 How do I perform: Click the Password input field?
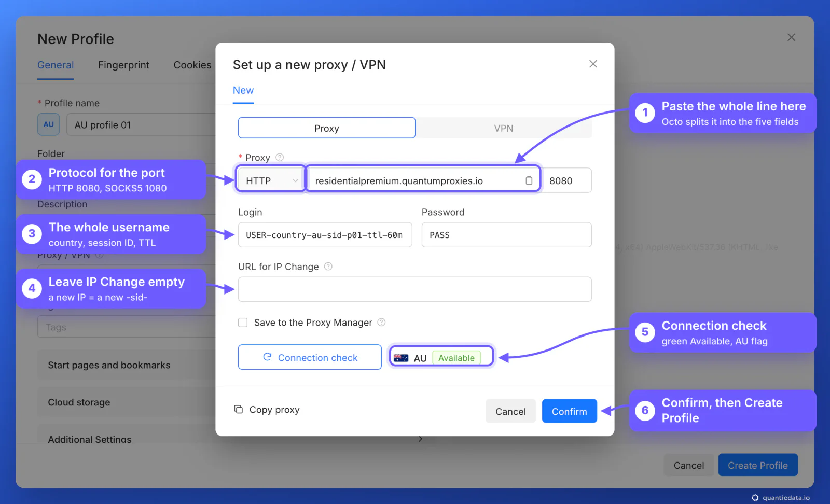[x=507, y=235]
